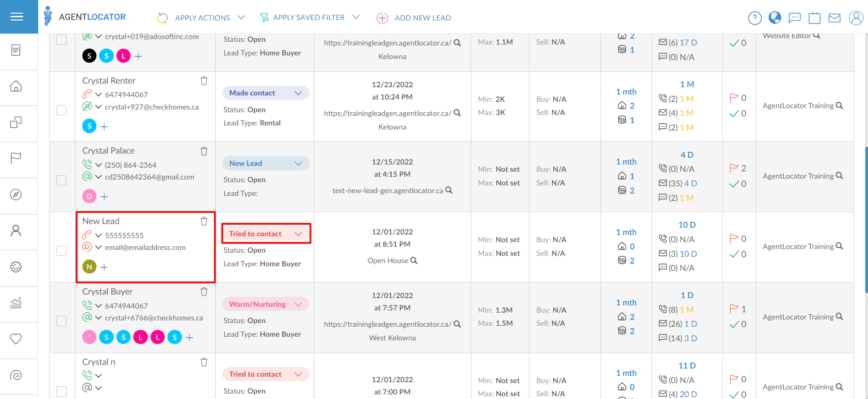
Task: Open the chat messages icon in header
Action: pyautogui.click(x=795, y=18)
